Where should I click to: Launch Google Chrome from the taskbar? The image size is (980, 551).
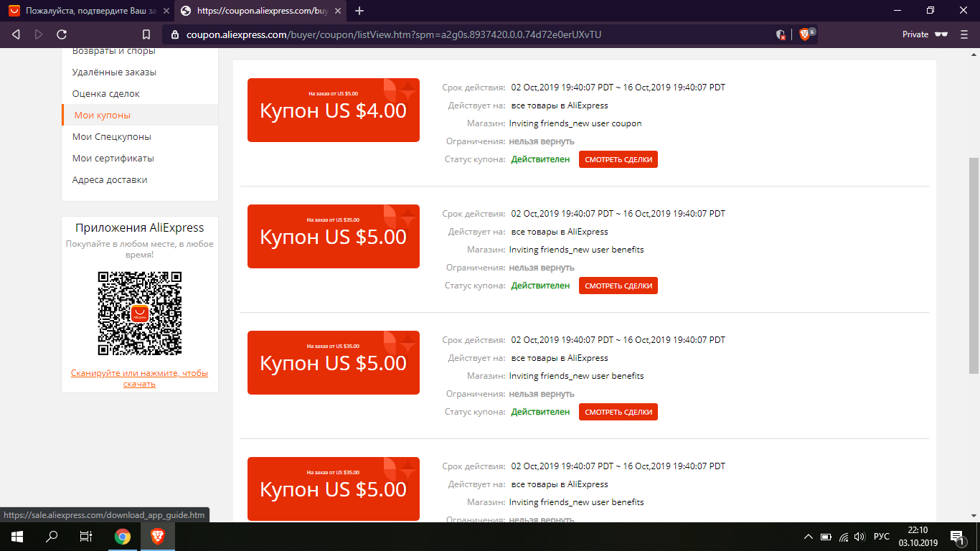123,537
